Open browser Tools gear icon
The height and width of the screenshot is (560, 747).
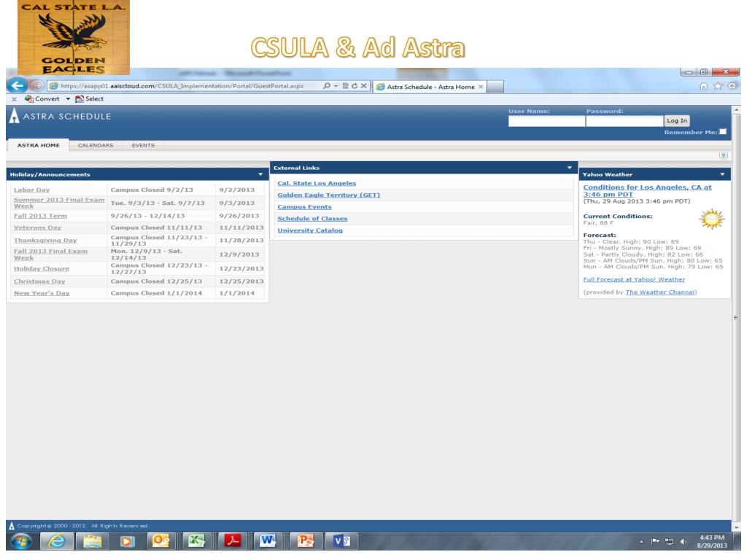pos(732,86)
